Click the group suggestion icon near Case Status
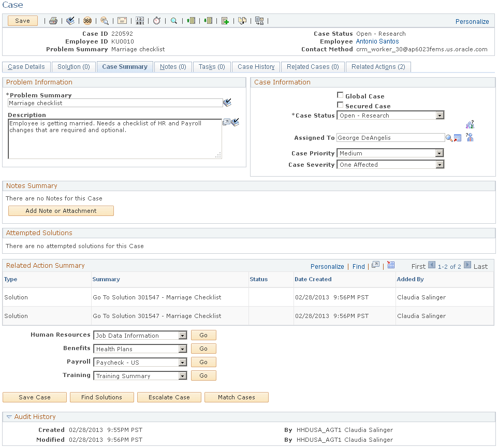The width and height of the screenshot is (498, 448). [470, 124]
